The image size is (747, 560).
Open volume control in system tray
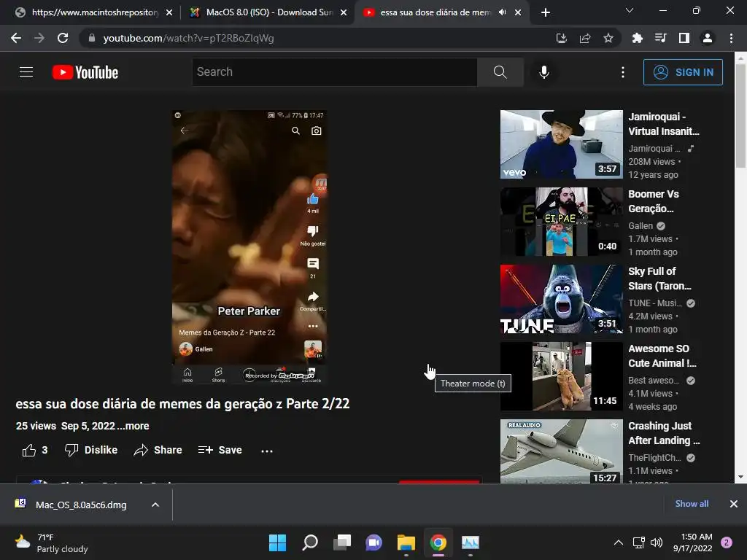pyautogui.click(x=657, y=542)
